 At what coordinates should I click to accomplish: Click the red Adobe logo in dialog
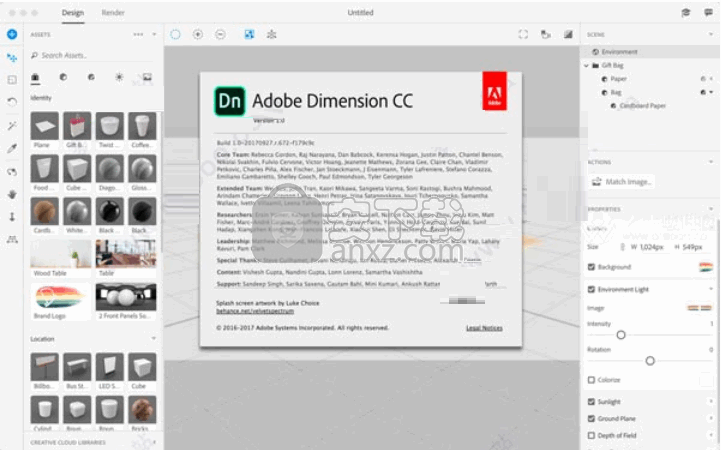pos(494,91)
